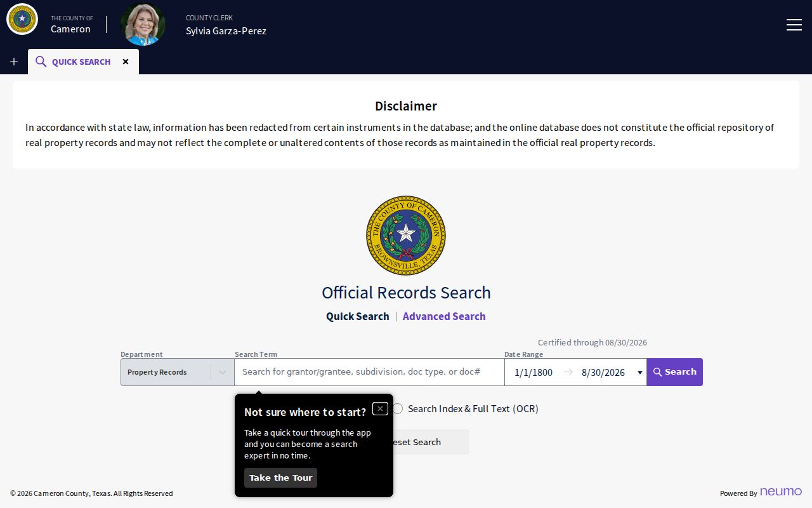Edit the end date 8/30/2026

coord(603,373)
